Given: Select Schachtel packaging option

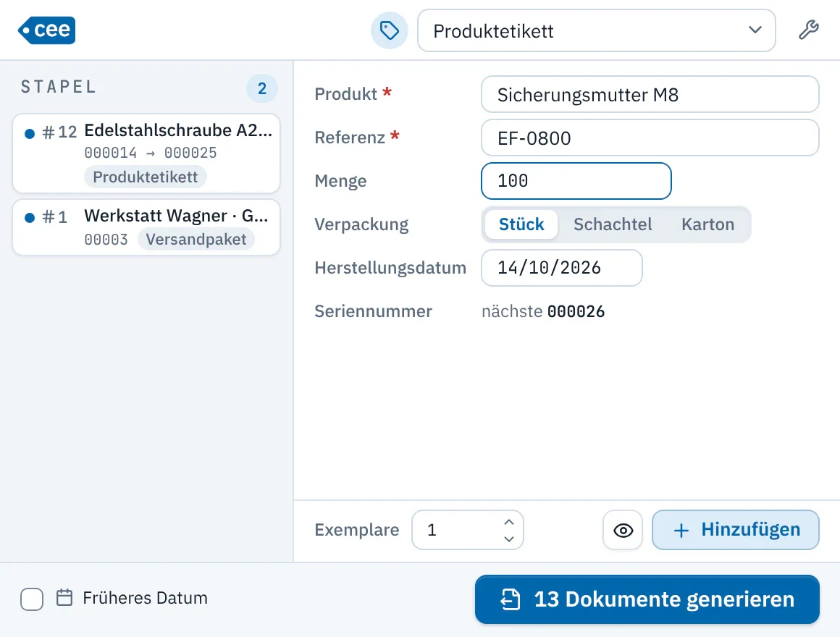Looking at the screenshot, I should tap(613, 224).
